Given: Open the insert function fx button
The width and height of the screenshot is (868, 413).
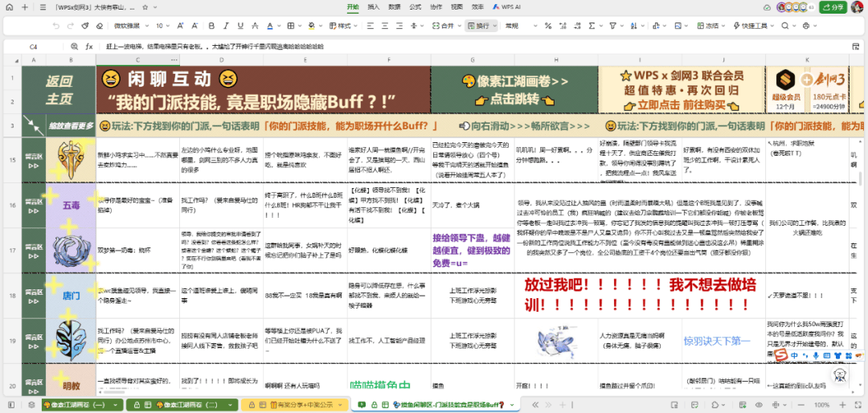Looking at the screenshot, I should (x=88, y=47).
